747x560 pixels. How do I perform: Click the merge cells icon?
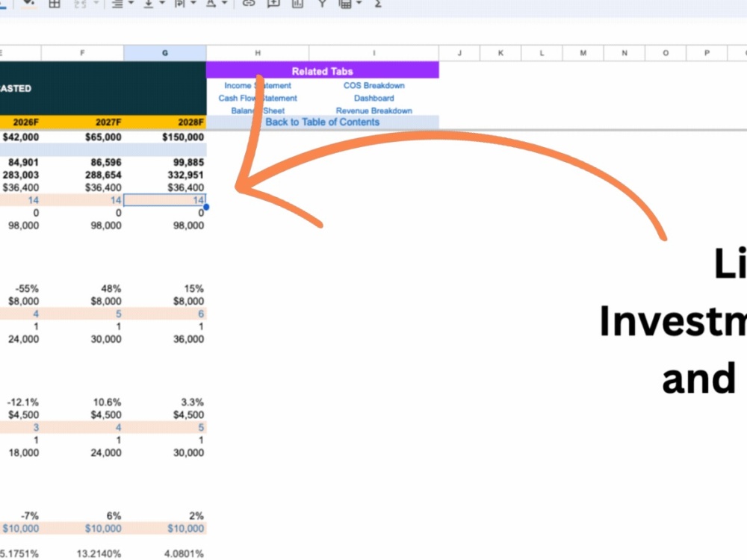click(81, 3)
